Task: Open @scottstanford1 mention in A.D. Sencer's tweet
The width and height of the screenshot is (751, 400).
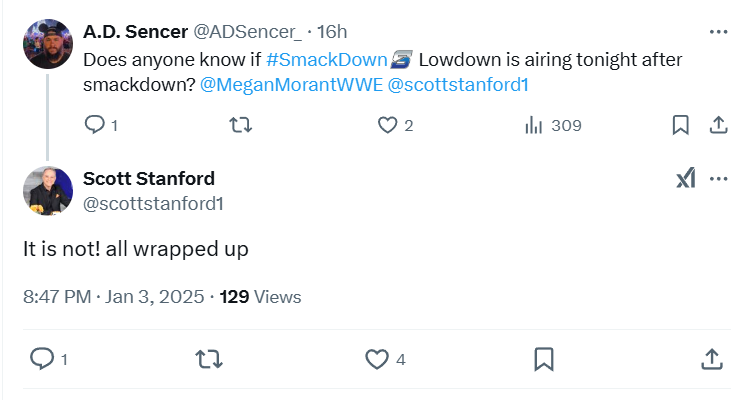Action: point(457,85)
